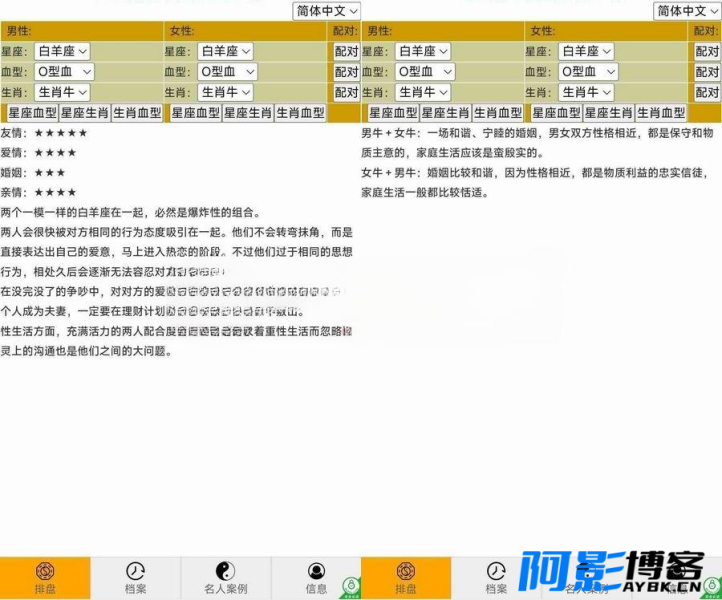Click male 星座血型 button in left panel

point(32,113)
